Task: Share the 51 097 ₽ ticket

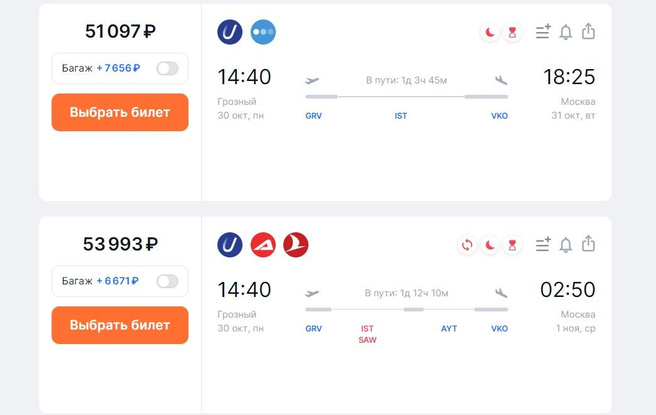Action: tap(589, 32)
